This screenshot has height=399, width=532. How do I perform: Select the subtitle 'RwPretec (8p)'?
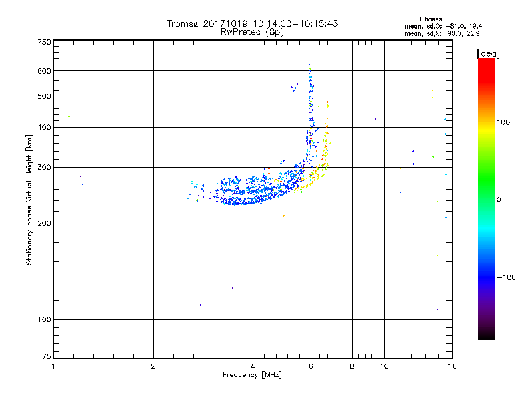(252, 32)
